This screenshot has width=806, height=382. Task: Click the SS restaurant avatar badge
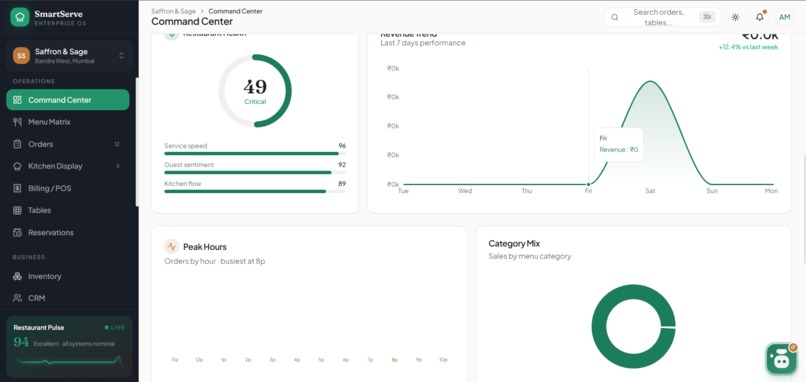[21, 56]
